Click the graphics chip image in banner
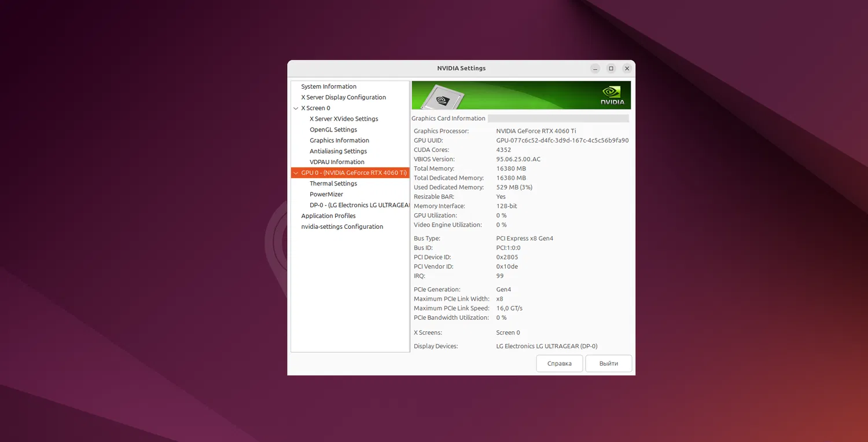This screenshot has width=868, height=442. pos(442,97)
